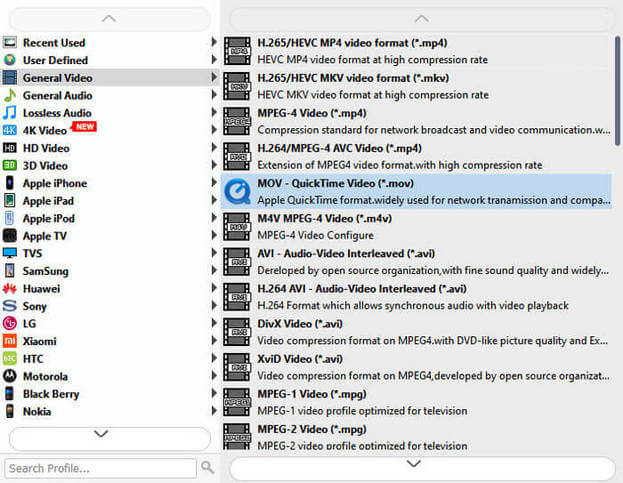
Task: Expand the Nokia submenu arrow
Action: tap(214, 410)
